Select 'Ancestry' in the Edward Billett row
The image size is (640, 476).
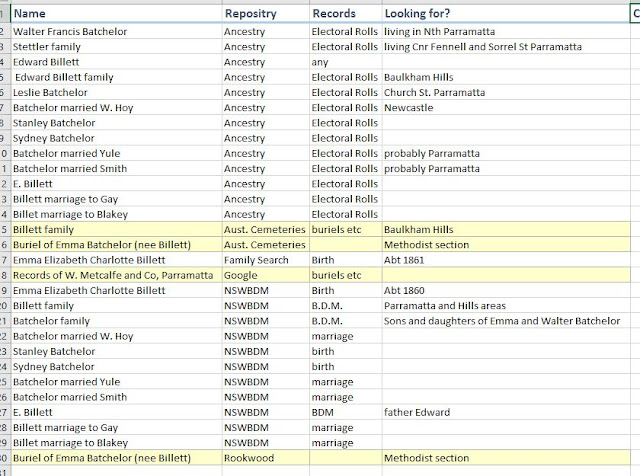(266, 62)
